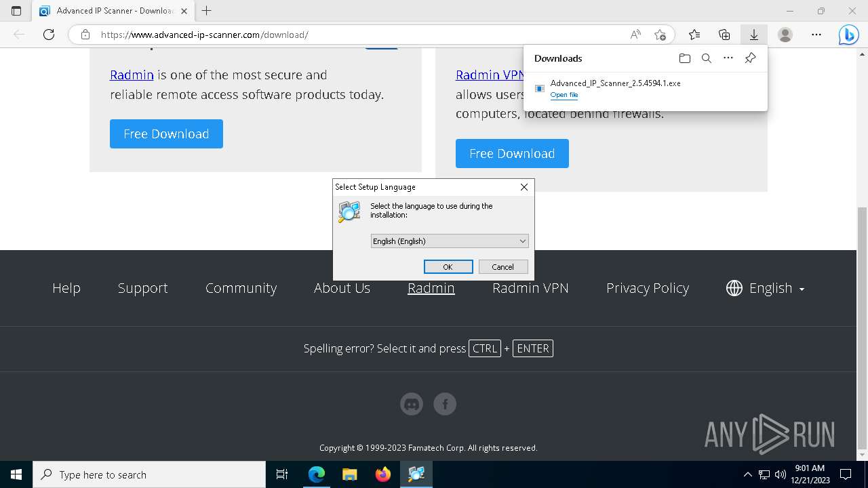Click the network tray icon
The image size is (868, 488).
point(764,474)
